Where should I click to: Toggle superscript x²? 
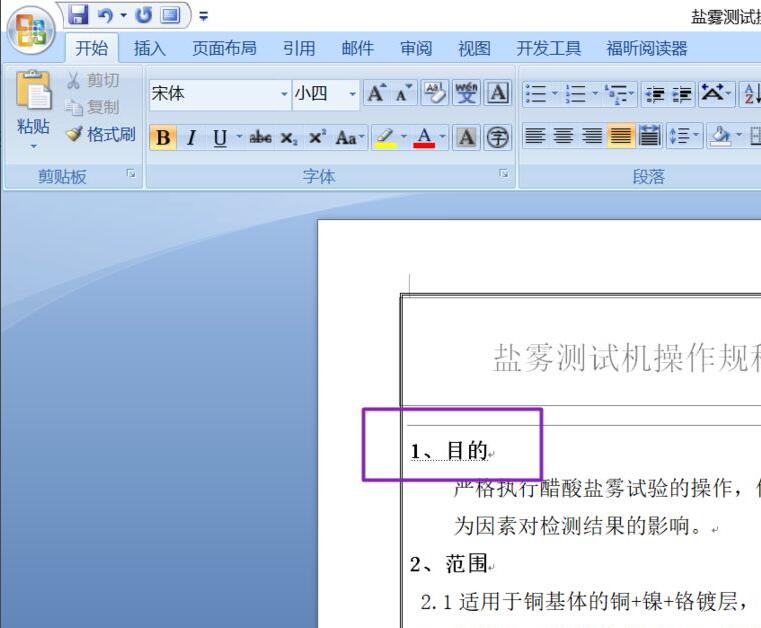[x=317, y=137]
